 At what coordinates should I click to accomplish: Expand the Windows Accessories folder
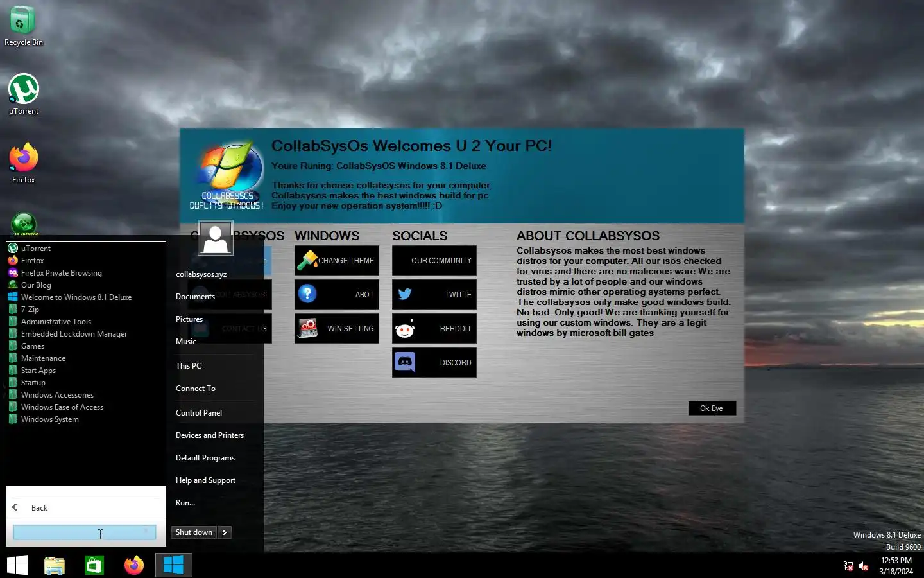(86, 395)
